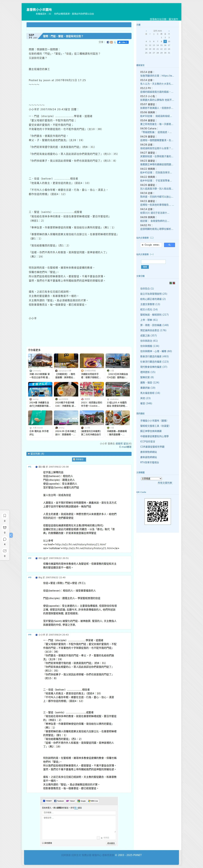Open thumbnail 2024.09 日本沖繩之旅 airplane post

click(x=66, y=418)
